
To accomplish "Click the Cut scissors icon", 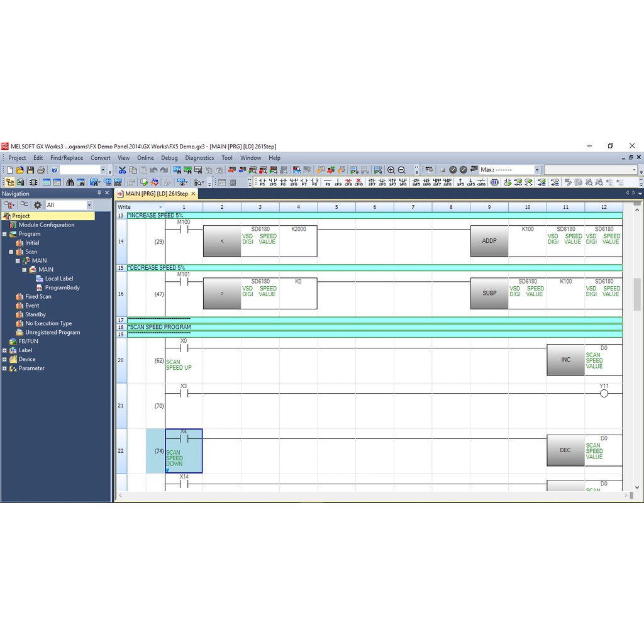I will tap(123, 170).
